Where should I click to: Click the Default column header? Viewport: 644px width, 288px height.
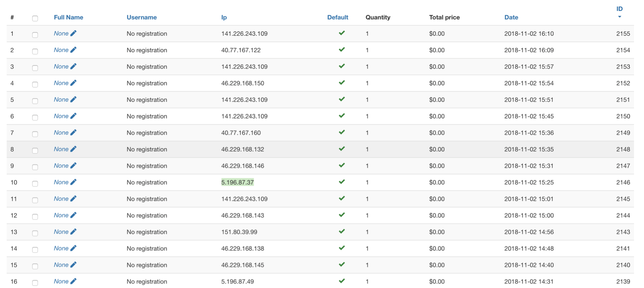[337, 17]
